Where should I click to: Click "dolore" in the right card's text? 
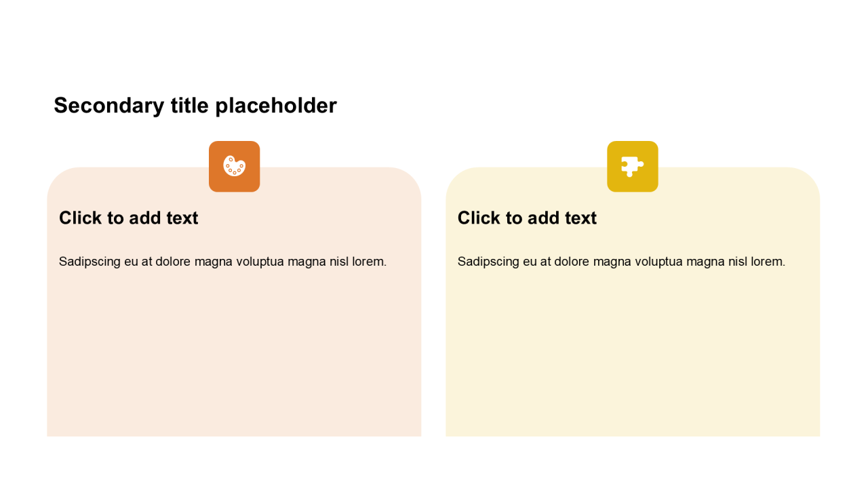[573, 262]
